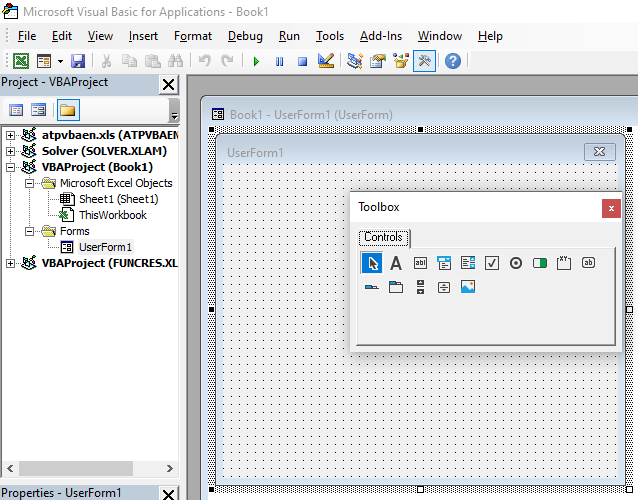This screenshot has width=638, height=500.
Task: Pick the Label control in Toolbox
Action: pos(396,263)
